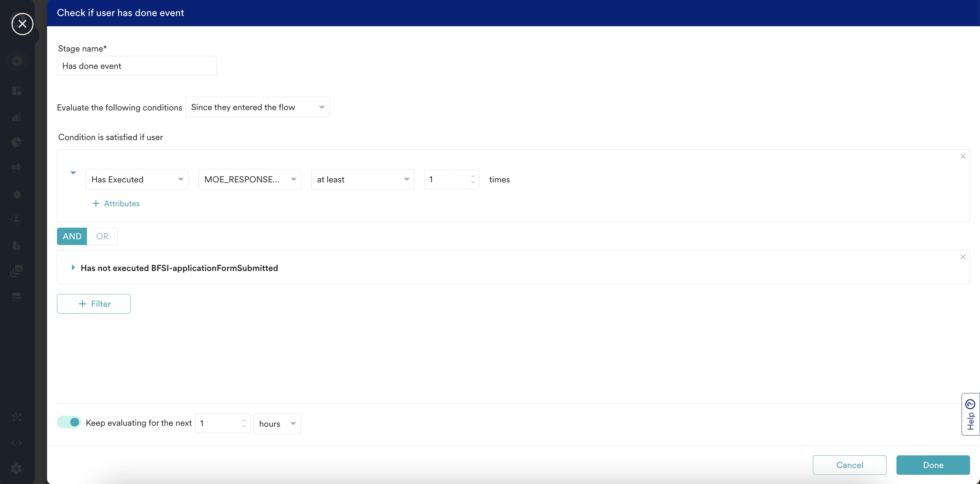The width and height of the screenshot is (980, 484).
Task: Click the settings gear in sidebar
Action: tap(16, 468)
